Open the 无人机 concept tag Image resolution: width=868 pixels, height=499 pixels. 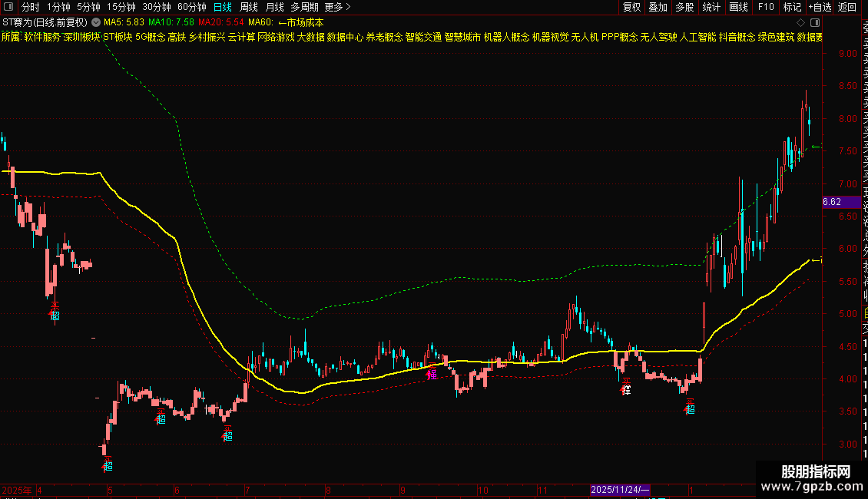tap(585, 37)
